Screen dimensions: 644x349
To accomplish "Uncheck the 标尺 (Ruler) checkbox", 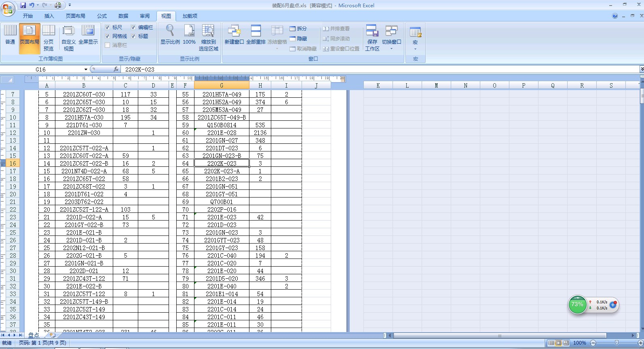I will coord(108,27).
